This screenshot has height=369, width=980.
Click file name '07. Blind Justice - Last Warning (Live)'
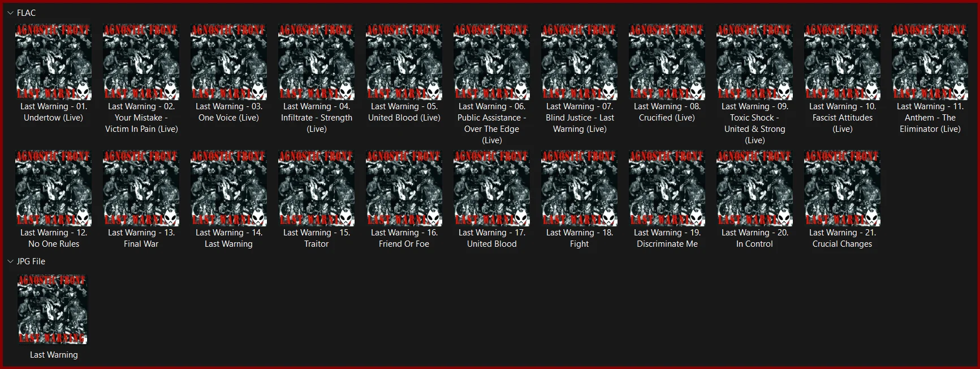(580, 118)
